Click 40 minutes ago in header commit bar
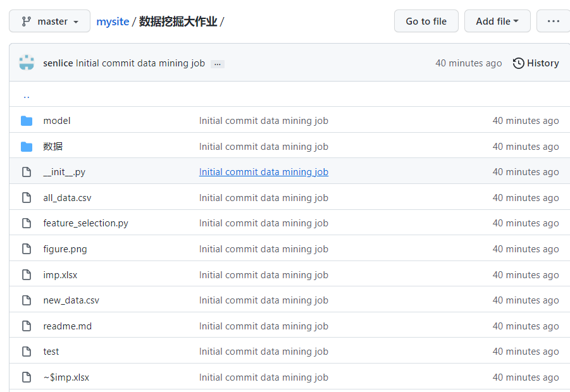Image resolution: width=570 pixels, height=392 pixels. (x=469, y=63)
